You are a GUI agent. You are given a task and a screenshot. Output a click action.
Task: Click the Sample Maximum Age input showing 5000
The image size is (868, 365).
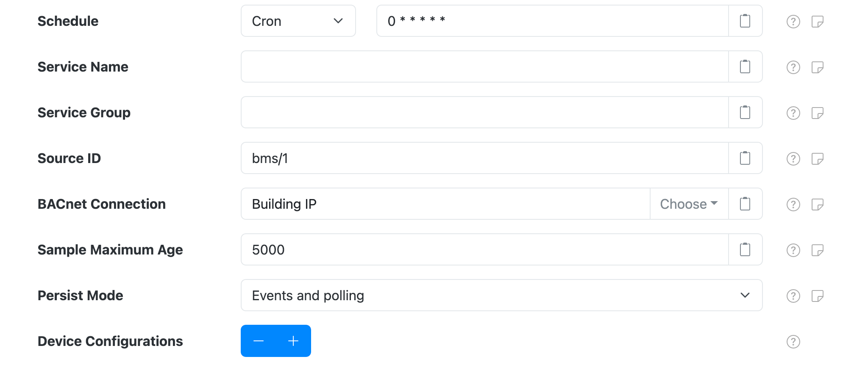click(466, 249)
